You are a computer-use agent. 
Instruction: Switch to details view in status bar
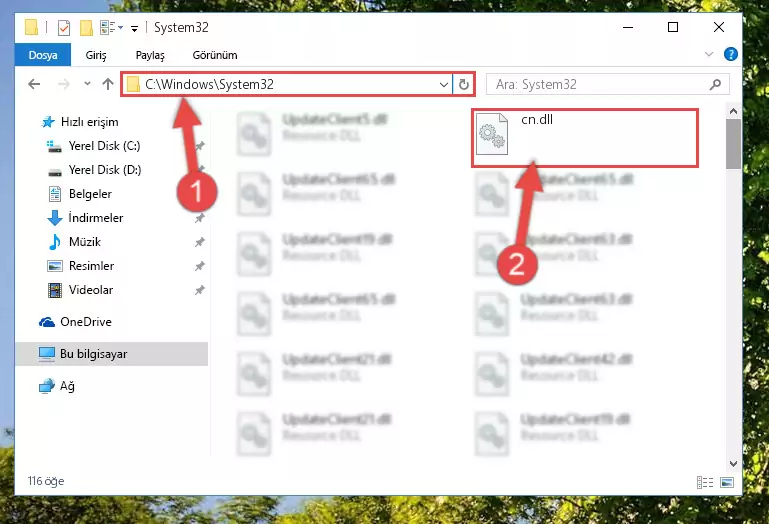(x=705, y=482)
